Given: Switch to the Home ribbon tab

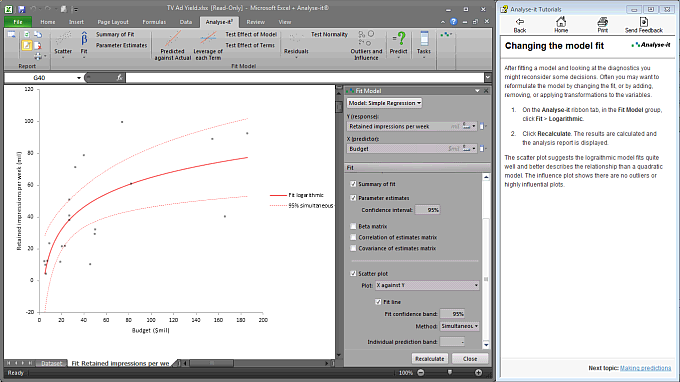Looking at the screenshot, I should (48, 22).
